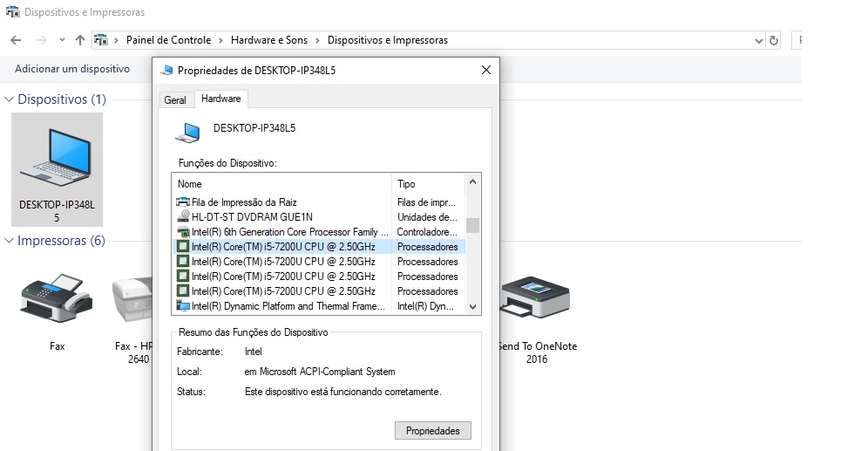Switch to the Geral tab
Viewport: 868px width, 451px height.
click(x=175, y=100)
